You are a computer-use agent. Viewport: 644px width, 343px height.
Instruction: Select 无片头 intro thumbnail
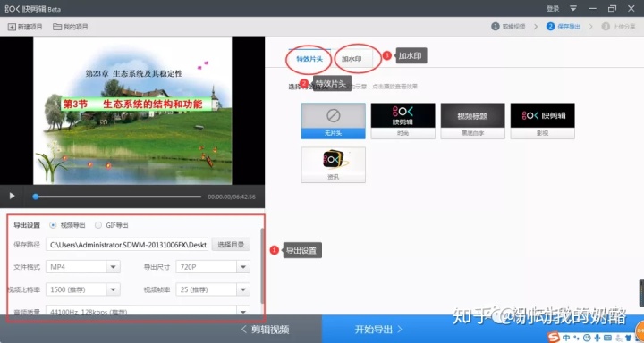pos(333,121)
